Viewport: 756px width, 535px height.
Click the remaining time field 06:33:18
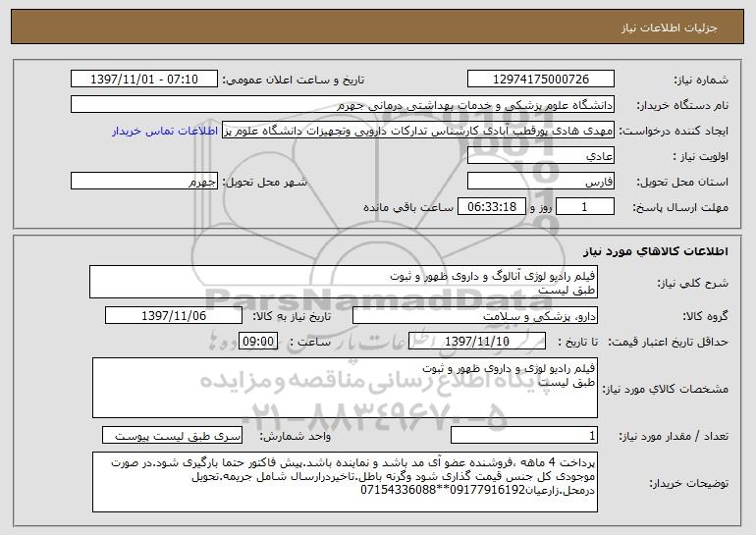click(491, 207)
